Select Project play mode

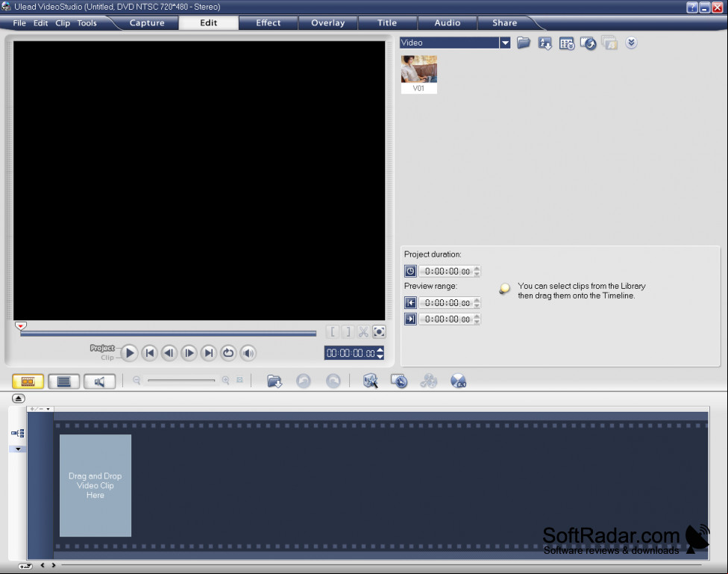click(x=102, y=348)
